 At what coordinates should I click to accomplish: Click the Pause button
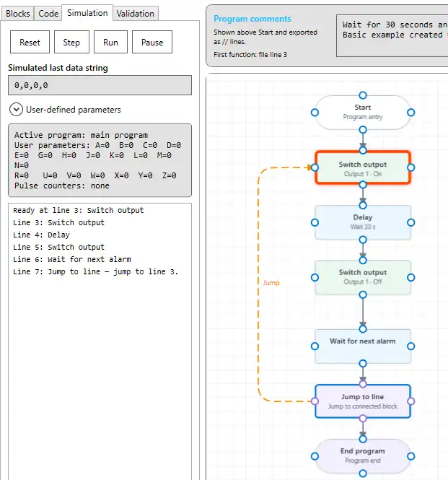click(152, 42)
